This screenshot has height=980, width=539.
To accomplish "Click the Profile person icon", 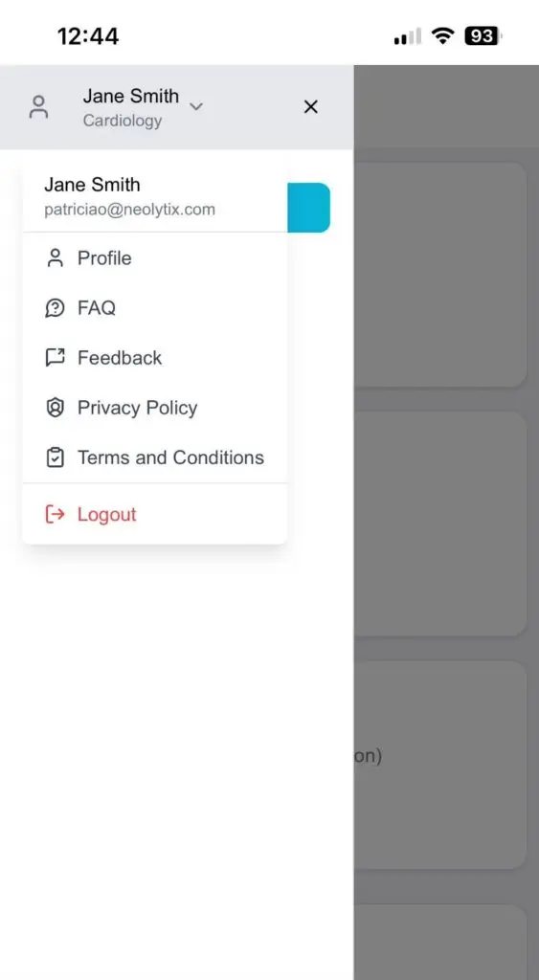I will (x=56, y=258).
